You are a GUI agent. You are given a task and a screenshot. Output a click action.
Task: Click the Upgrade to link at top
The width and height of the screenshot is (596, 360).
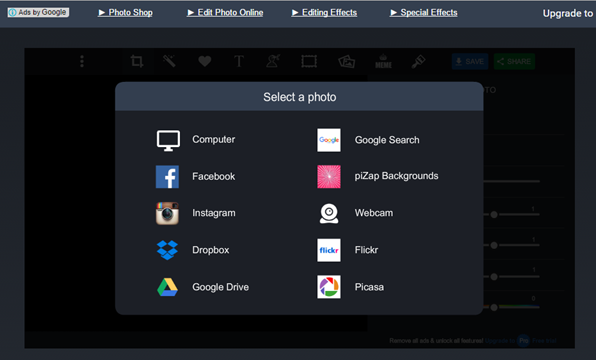point(568,13)
